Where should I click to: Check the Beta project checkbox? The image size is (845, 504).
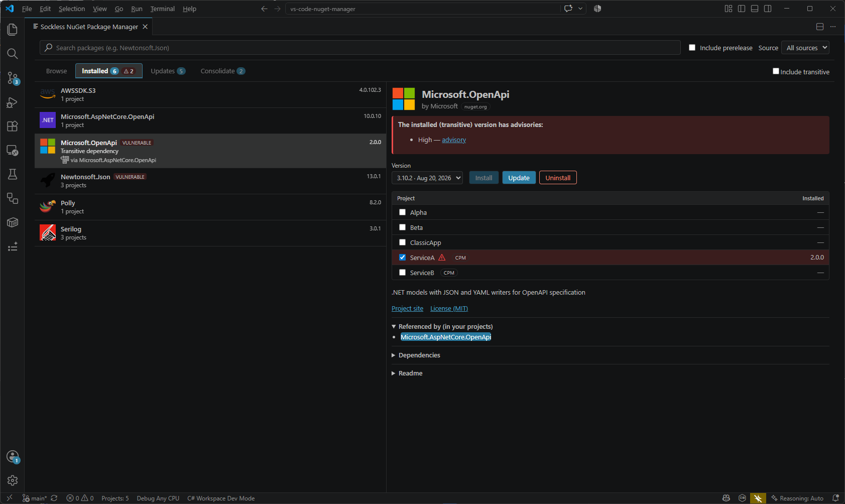402,227
